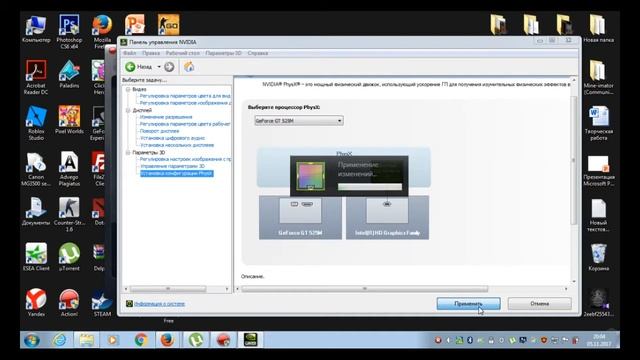This screenshot has height=360, width=640.
Task: Open the Правка menu
Action: 151,53
